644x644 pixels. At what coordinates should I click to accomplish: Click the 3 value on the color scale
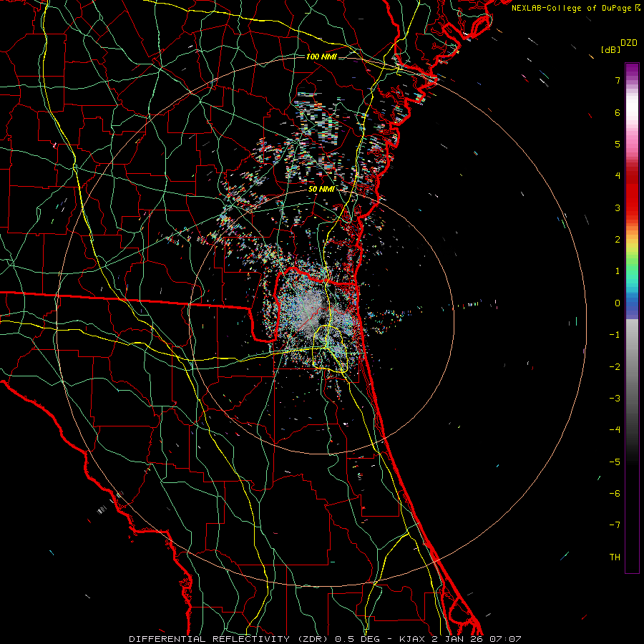pyautogui.click(x=618, y=208)
